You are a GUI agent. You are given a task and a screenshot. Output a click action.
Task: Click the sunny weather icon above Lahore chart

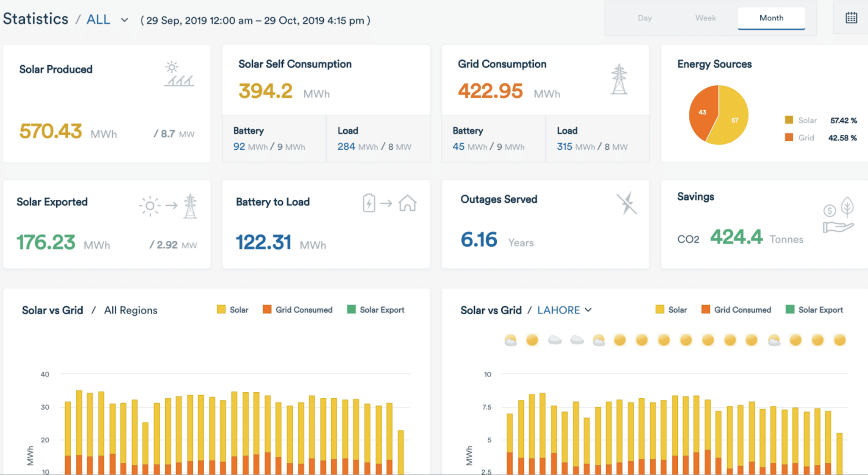coord(531,340)
